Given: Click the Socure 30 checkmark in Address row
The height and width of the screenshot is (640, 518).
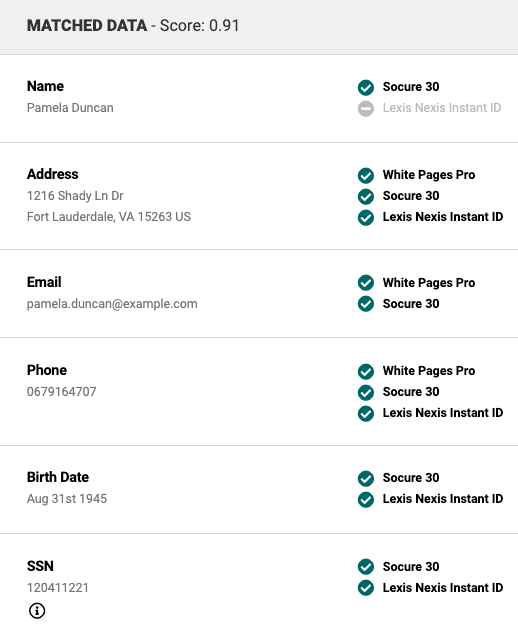Looking at the screenshot, I should pos(366,196).
